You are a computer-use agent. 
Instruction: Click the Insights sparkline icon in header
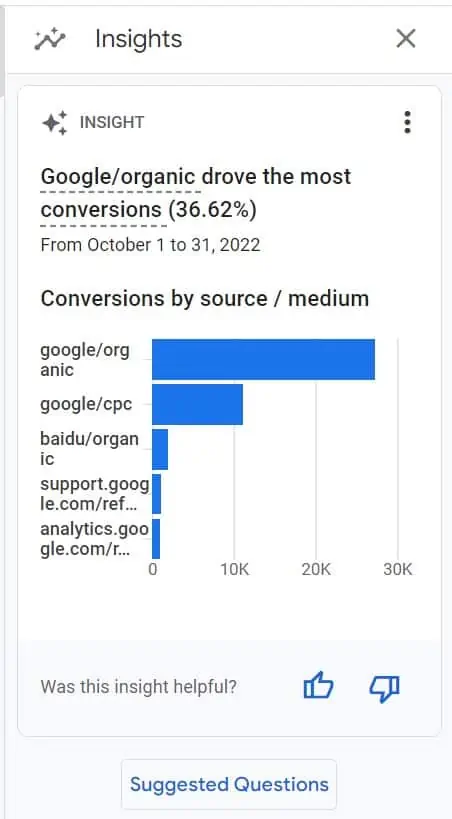pos(50,39)
